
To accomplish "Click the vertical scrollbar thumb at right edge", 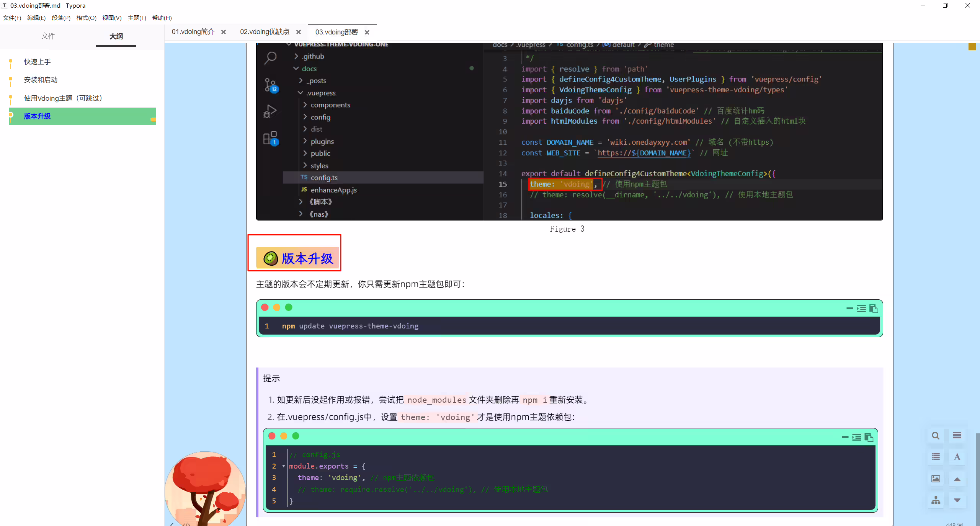I will (977, 479).
